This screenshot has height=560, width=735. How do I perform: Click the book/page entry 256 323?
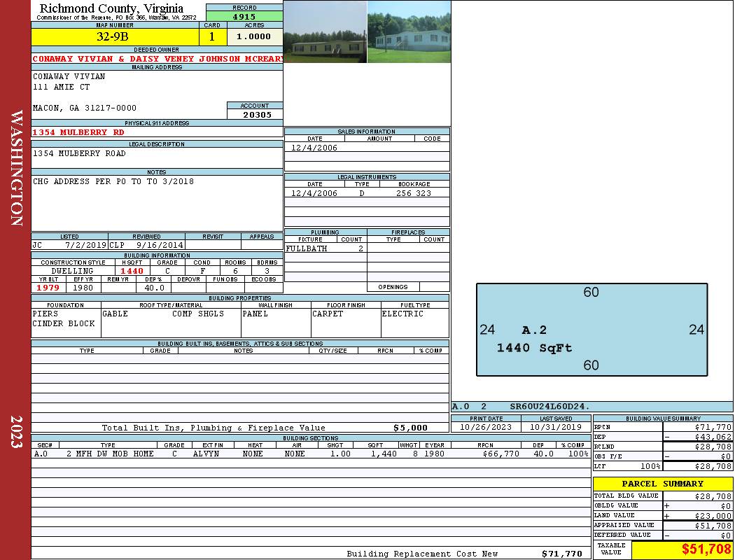point(413,193)
